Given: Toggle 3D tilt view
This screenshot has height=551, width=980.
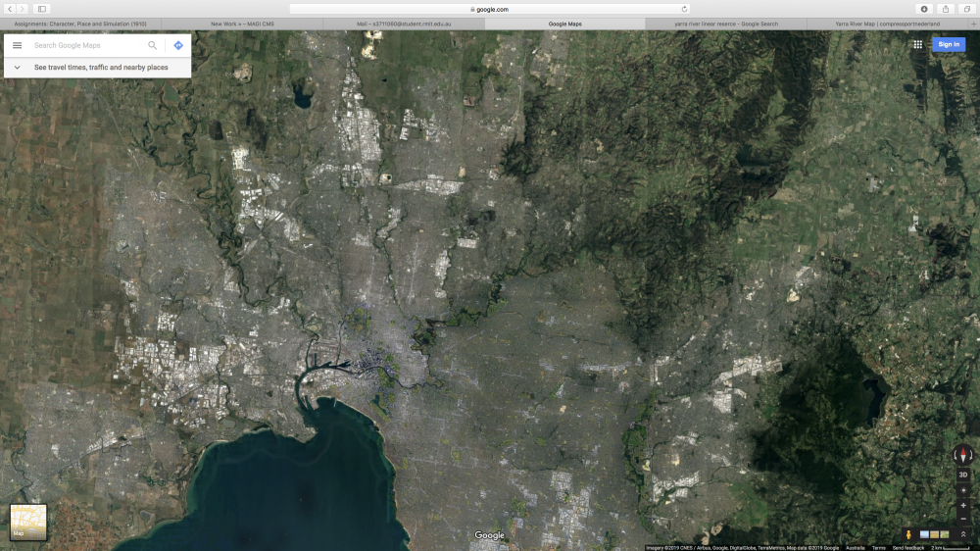Looking at the screenshot, I should pos(963,475).
